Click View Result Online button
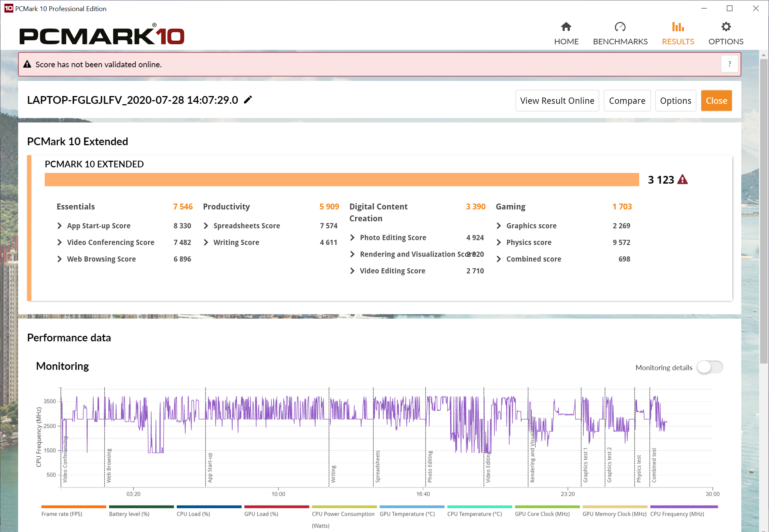 coord(557,100)
